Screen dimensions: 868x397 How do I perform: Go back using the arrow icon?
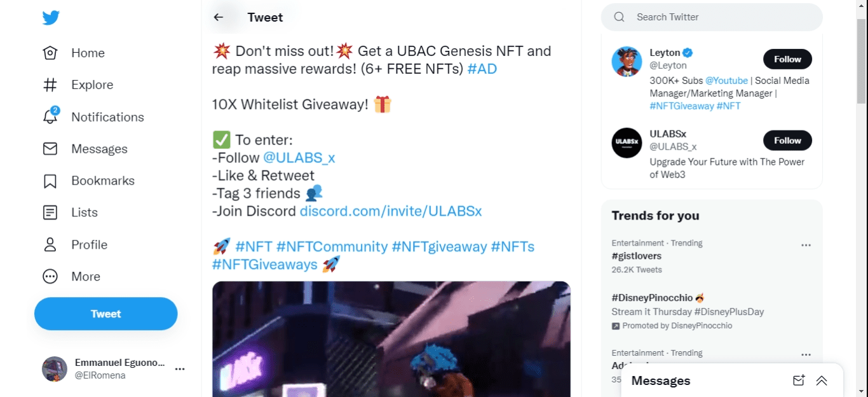(x=219, y=17)
